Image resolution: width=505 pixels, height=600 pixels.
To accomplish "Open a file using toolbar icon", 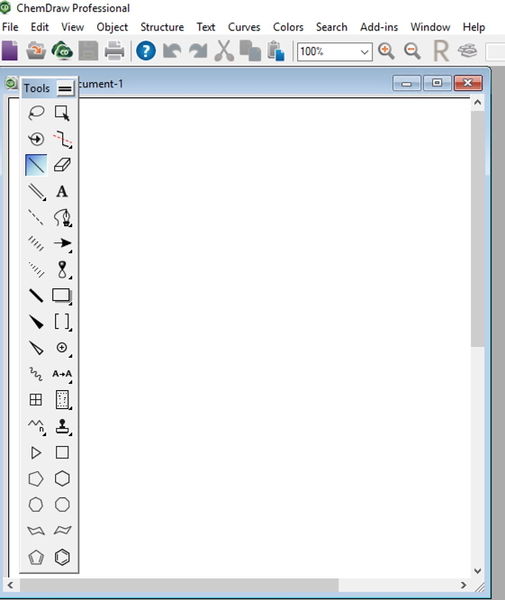I will [x=36, y=51].
